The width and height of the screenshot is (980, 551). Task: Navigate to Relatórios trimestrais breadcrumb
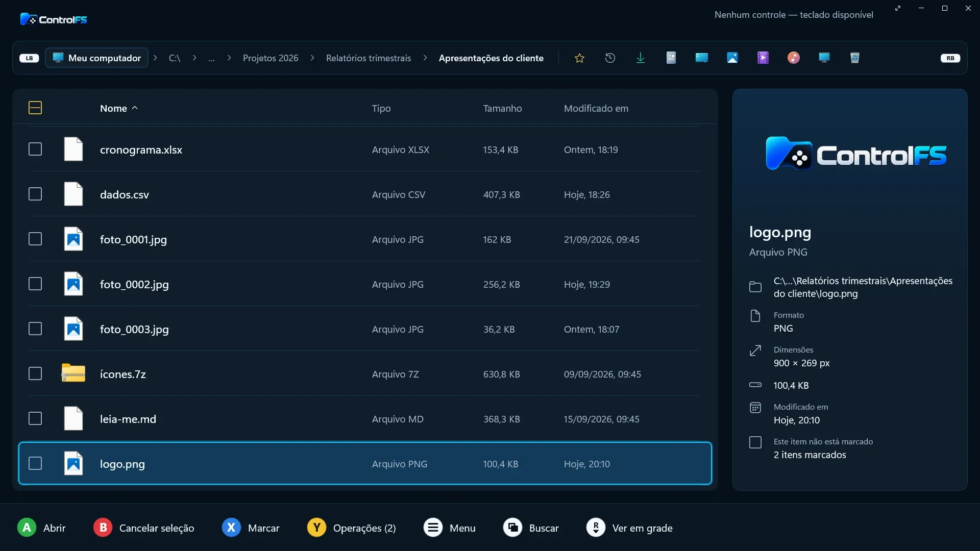tap(369, 58)
